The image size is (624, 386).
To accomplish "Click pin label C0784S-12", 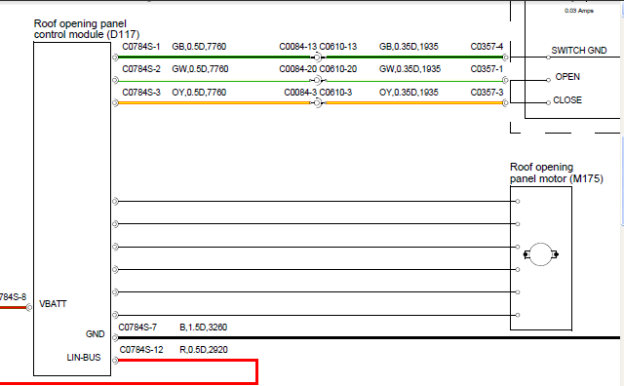I will pos(141,350).
